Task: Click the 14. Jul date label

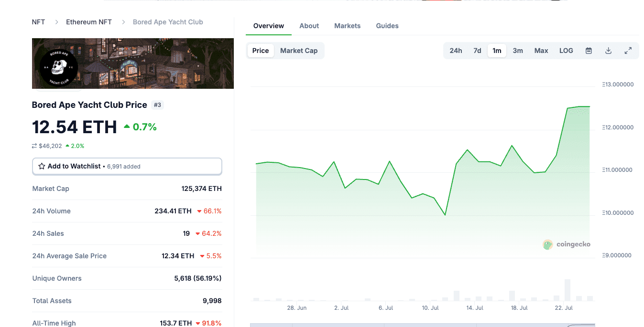Action: [x=475, y=308]
